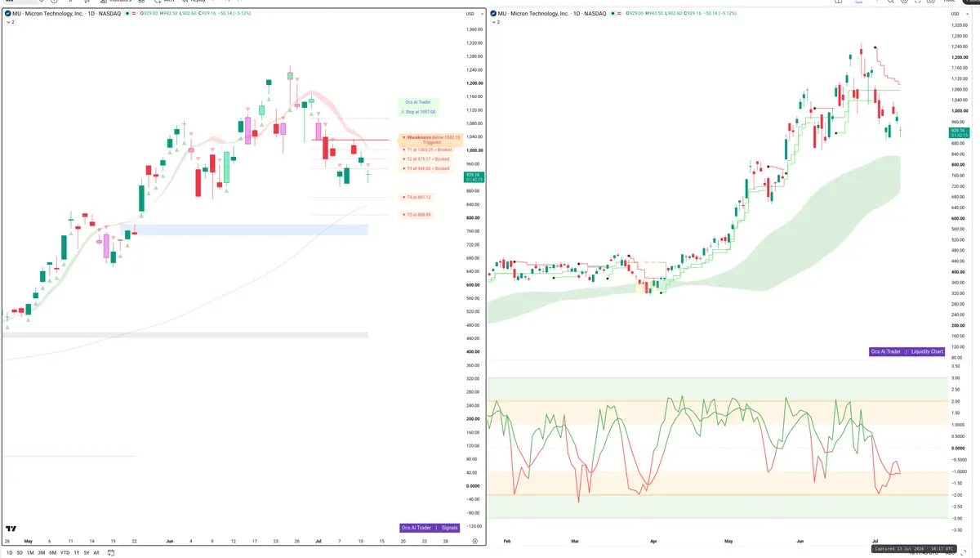
Task: Click the "Stop at 1097.00" label
Action: pyautogui.click(x=418, y=111)
